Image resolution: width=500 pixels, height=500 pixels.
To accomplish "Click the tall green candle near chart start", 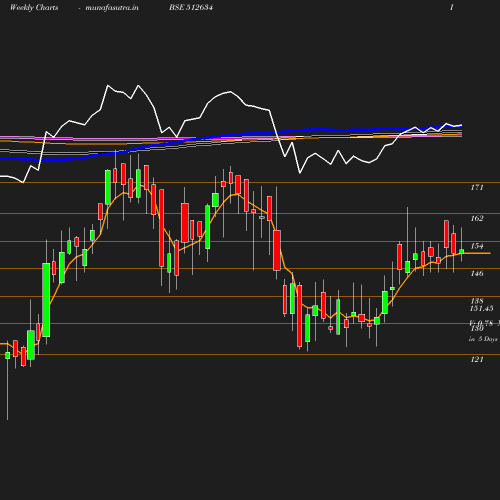I will (x=46, y=300).
